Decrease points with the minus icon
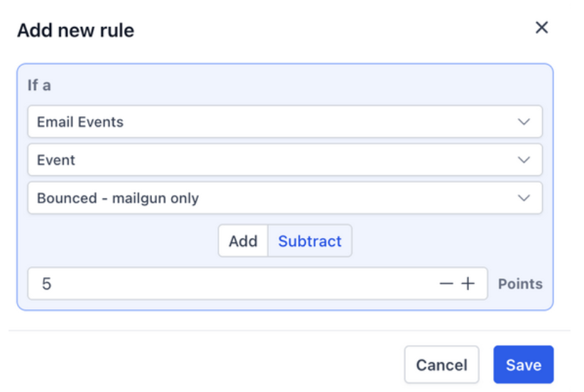The height and width of the screenshot is (392, 584). pyautogui.click(x=446, y=284)
